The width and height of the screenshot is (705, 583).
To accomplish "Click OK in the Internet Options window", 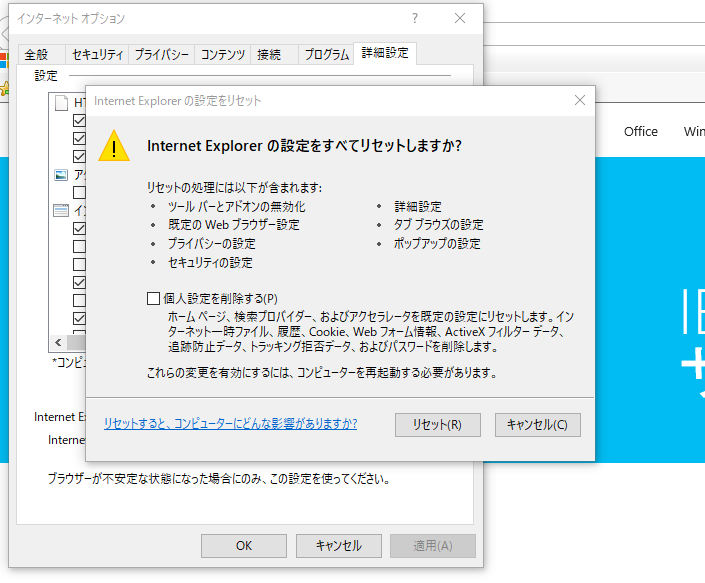I will [x=244, y=546].
